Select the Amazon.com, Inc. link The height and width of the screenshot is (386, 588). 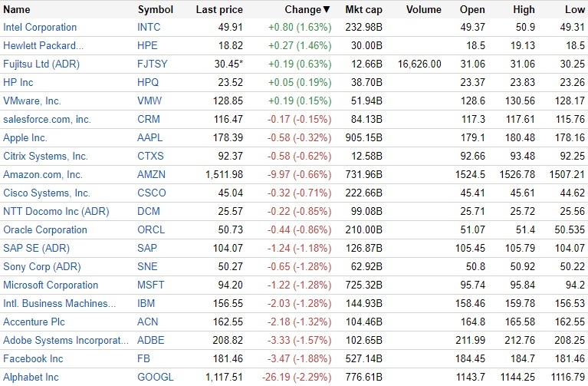tap(43, 175)
